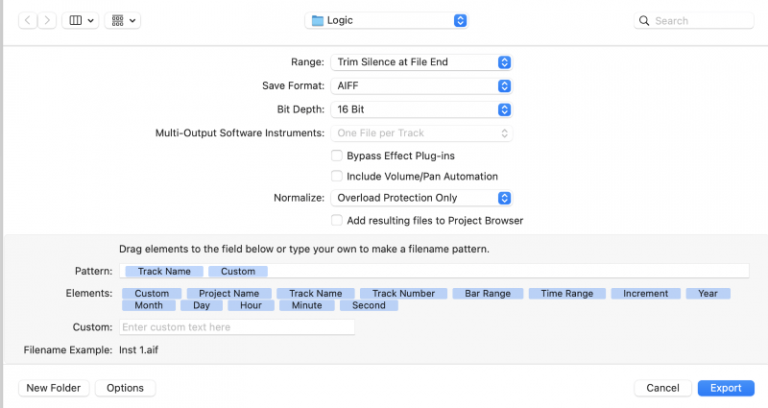Image resolution: width=768 pixels, height=408 pixels.
Task: Click the search magnifier icon
Action: click(x=645, y=20)
